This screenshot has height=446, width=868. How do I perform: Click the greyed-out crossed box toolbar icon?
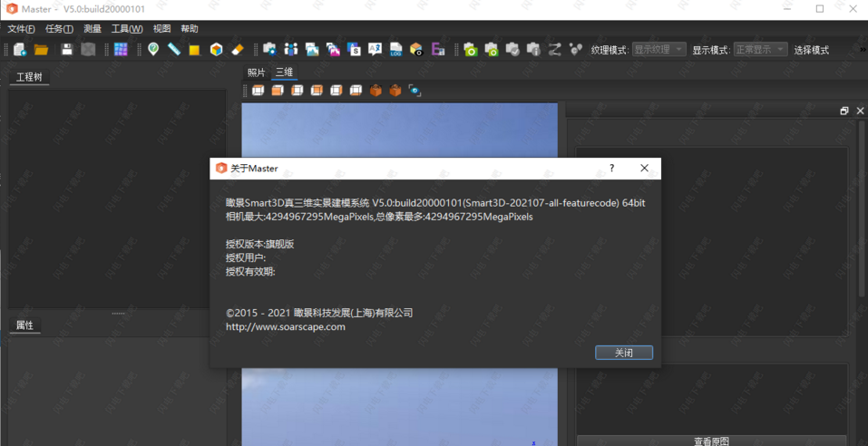[88, 50]
